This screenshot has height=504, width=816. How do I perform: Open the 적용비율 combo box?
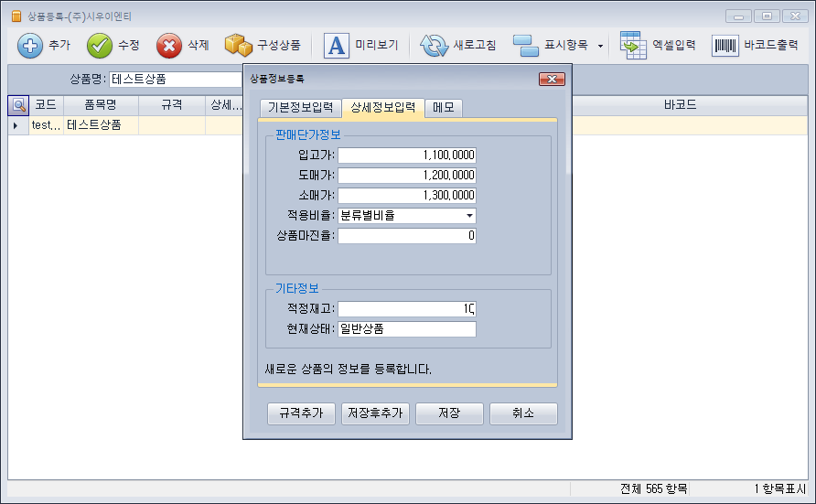(406, 215)
